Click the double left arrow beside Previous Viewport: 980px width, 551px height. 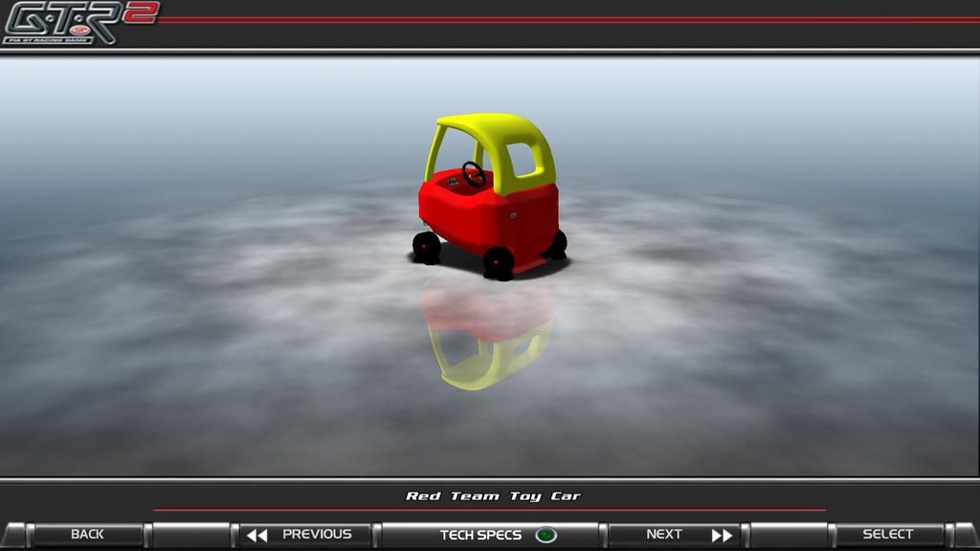click(256, 535)
